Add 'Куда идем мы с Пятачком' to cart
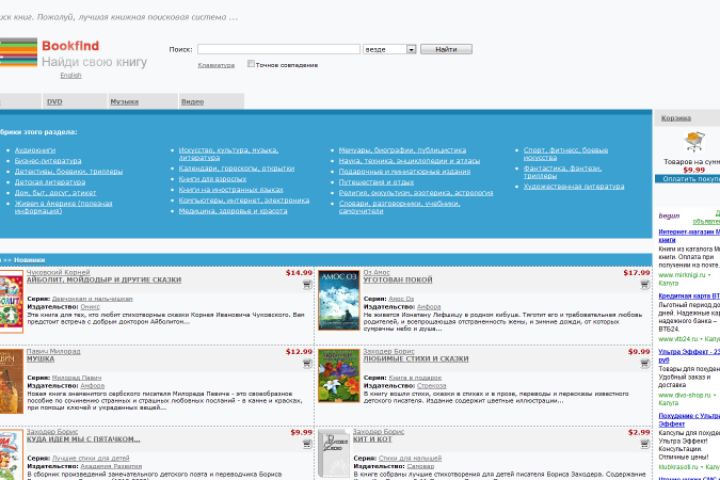Image resolution: width=720 pixels, height=480 pixels. click(307, 444)
